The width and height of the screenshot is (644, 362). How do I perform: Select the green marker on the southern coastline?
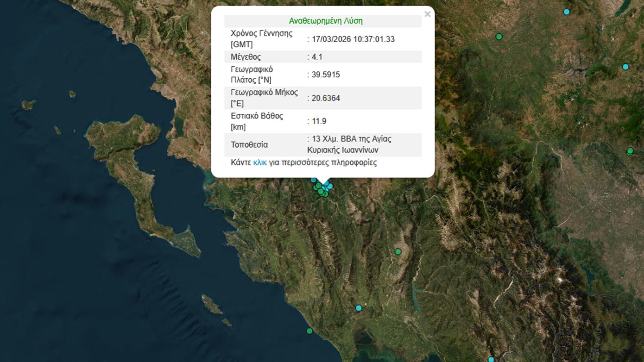[309, 331]
